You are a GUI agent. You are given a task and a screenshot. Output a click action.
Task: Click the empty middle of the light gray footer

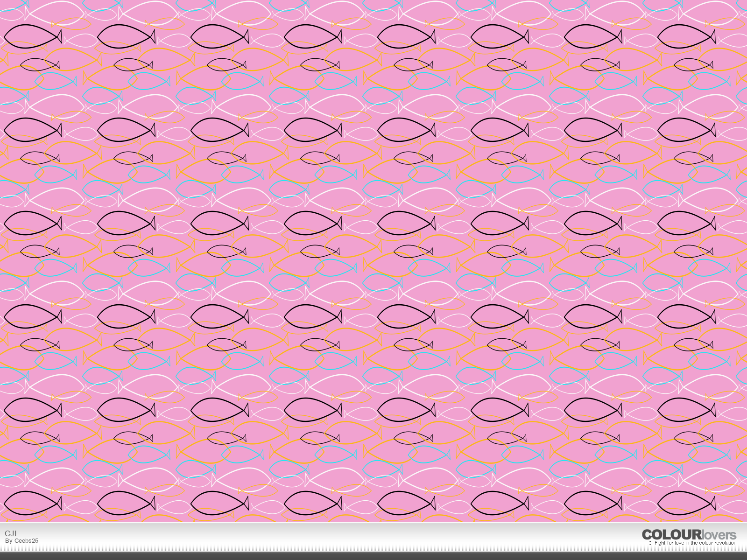(373, 537)
